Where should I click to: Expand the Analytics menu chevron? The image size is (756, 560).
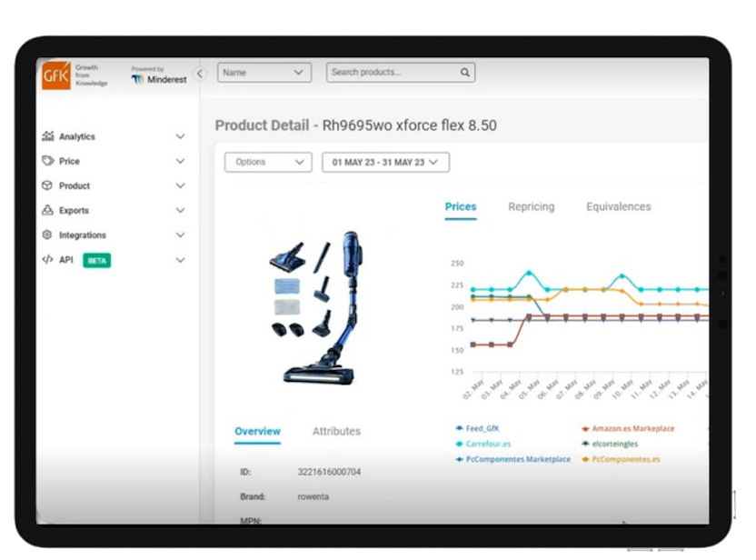click(180, 136)
